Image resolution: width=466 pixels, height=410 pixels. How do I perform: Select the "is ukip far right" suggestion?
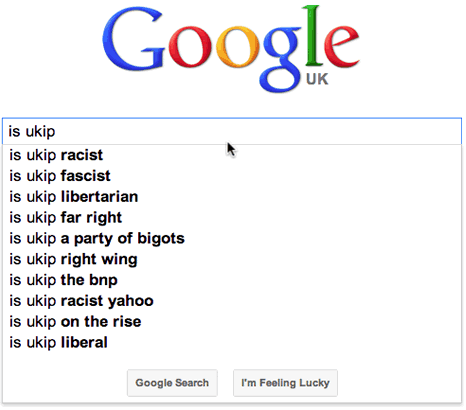click(x=232, y=217)
